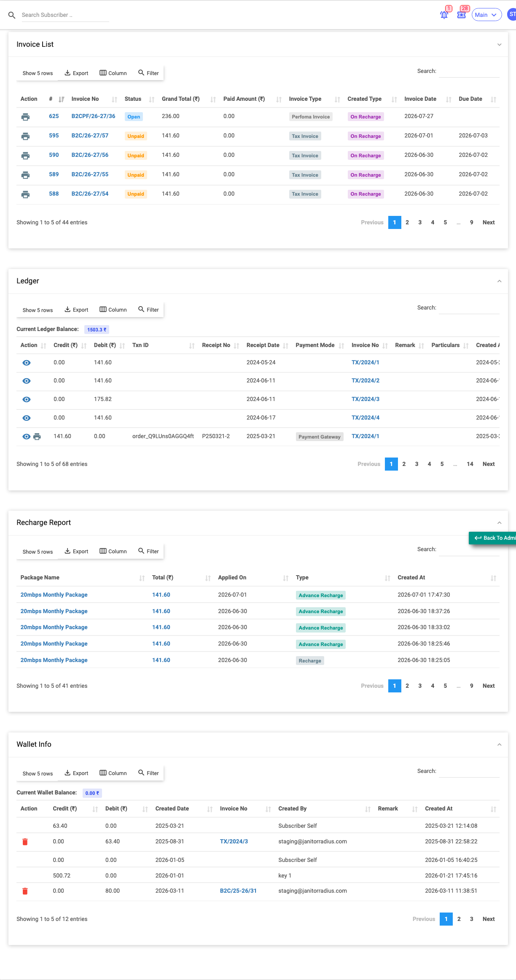Focus the Search Subscriber field

[x=65, y=15]
